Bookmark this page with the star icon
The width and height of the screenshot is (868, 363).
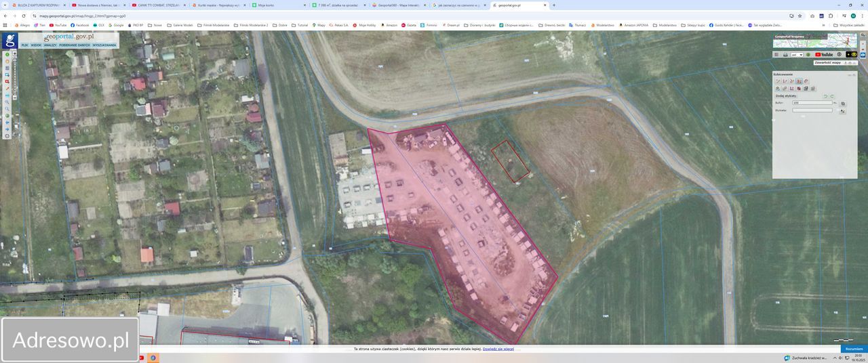[x=800, y=16]
